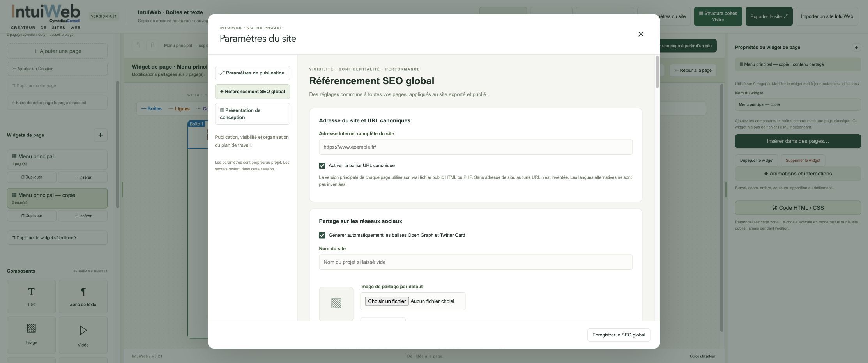Click Faire de cette page la page d'accueil
This screenshot has height=363, width=868.
click(57, 103)
